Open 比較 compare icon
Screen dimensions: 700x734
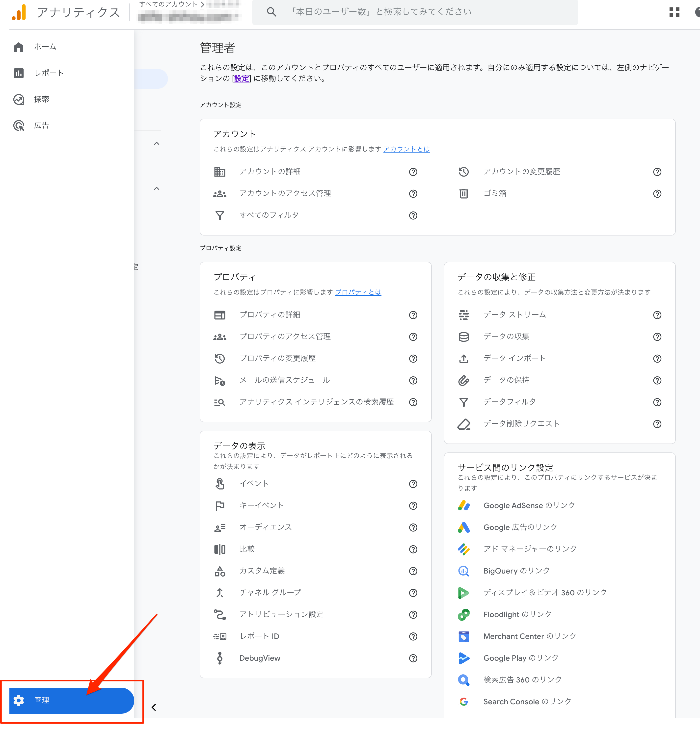click(x=220, y=549)
